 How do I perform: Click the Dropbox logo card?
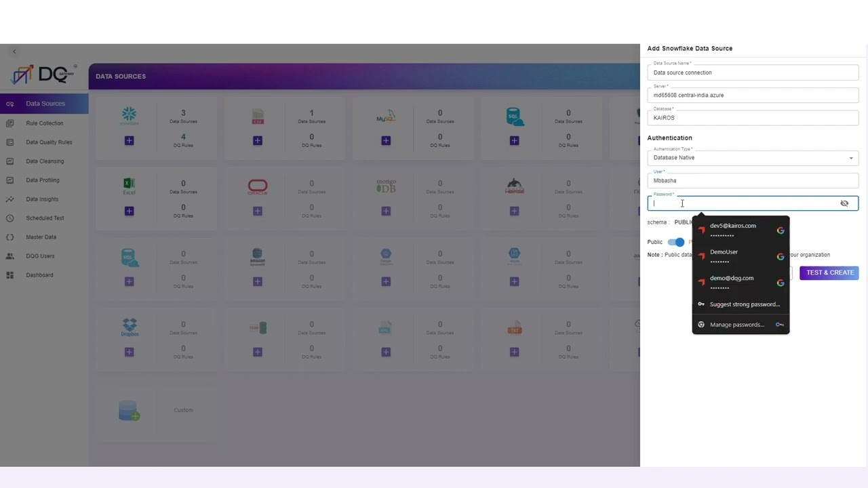pyautogui.click(x=129, y=328)
